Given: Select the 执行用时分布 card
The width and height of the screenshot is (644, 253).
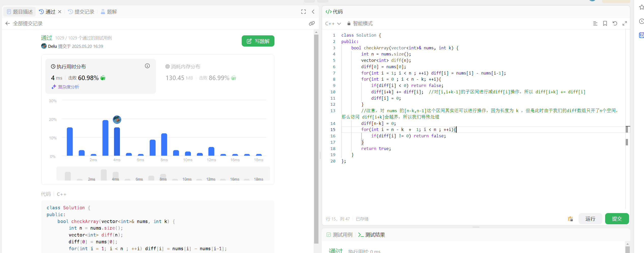Looking at the screenshot, I should point(100,76).
